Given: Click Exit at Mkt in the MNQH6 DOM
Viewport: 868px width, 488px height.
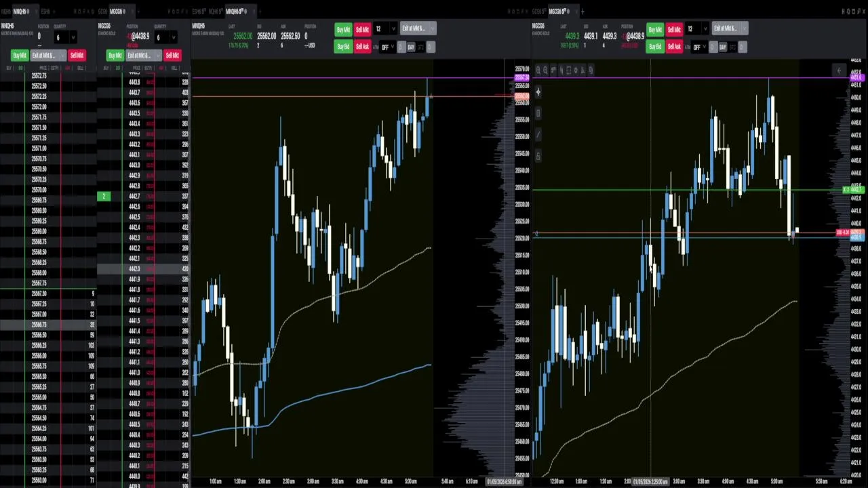Looking at the screenshot, I should (48, 56).
